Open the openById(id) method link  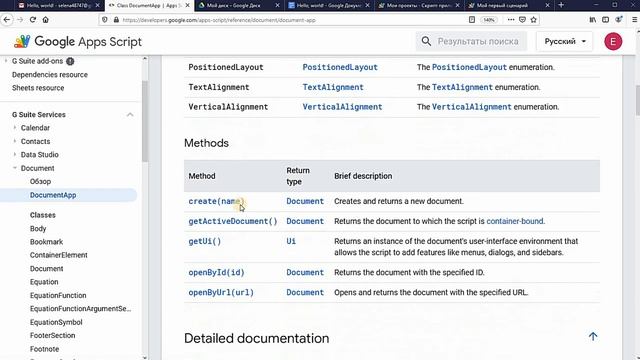pyautogui.click(x=216, y=272)
